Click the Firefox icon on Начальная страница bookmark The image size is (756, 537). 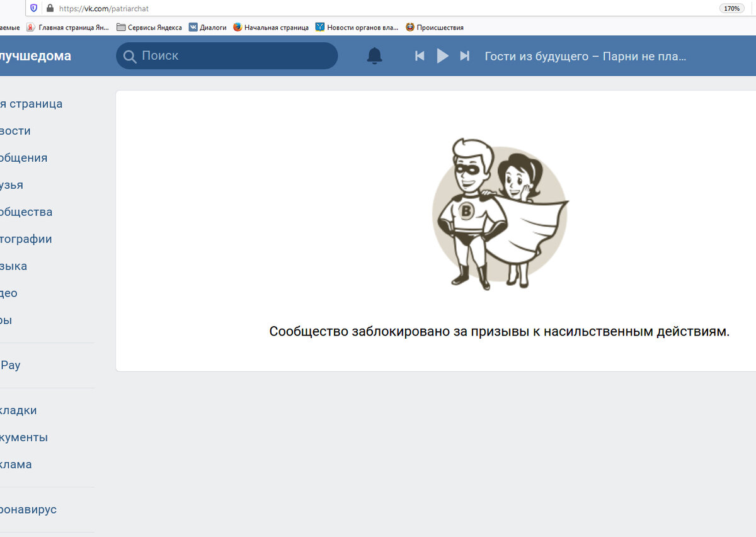(237, 27)
